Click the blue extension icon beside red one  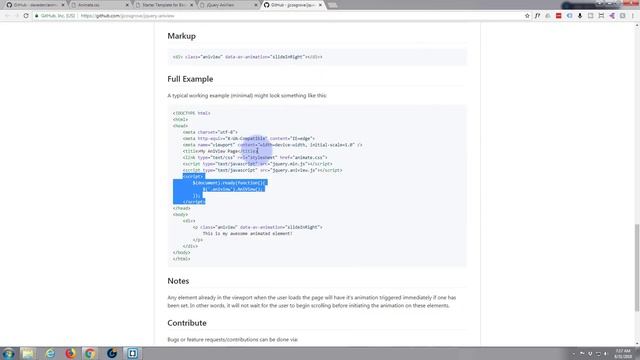pos(569,16)
